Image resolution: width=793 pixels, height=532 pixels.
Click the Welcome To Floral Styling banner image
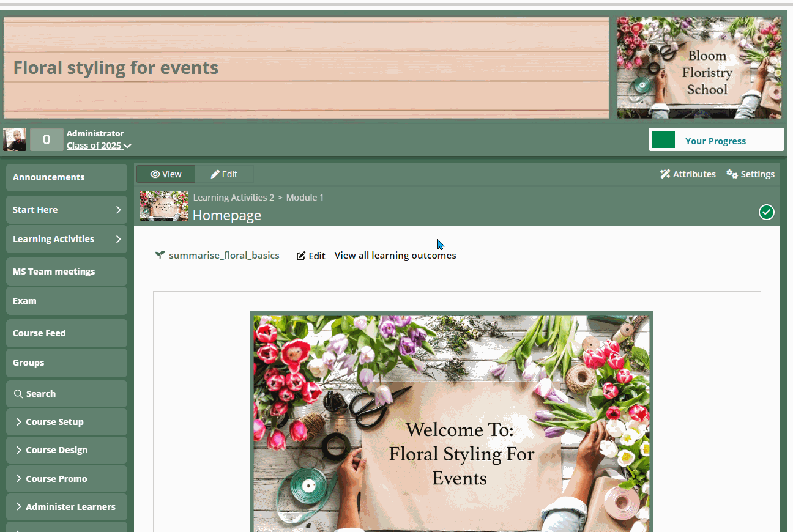pos(452,422)
